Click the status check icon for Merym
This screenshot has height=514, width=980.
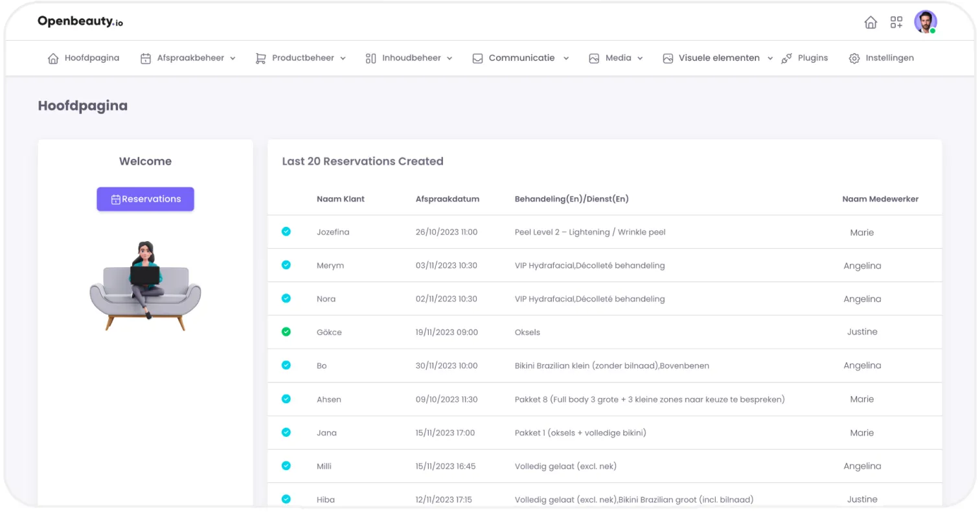click(286, 265)
